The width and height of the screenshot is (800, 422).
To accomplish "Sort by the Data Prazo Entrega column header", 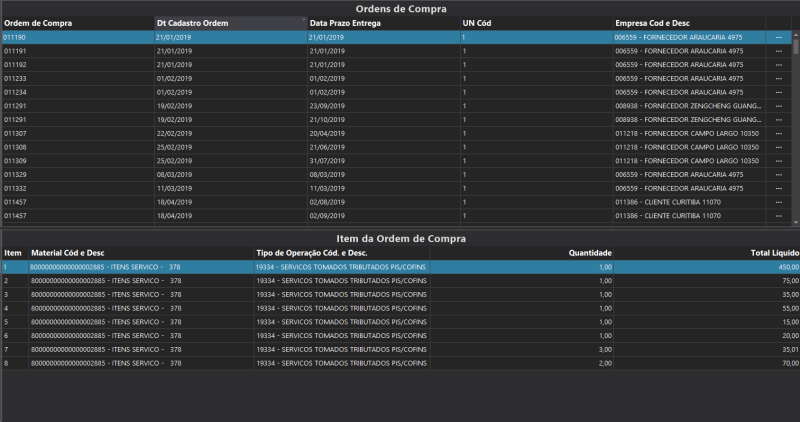I will coord(384,23).
